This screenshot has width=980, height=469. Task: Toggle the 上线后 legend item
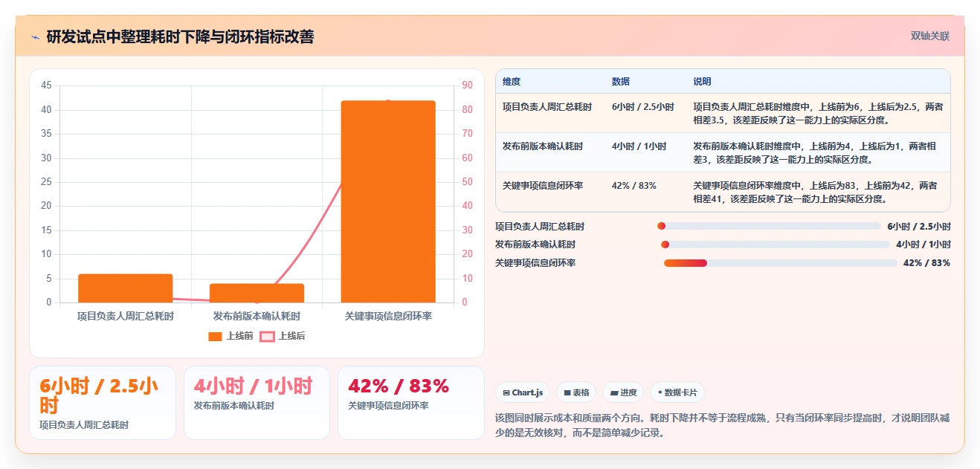pyautogui.click(x=282, y=336)
